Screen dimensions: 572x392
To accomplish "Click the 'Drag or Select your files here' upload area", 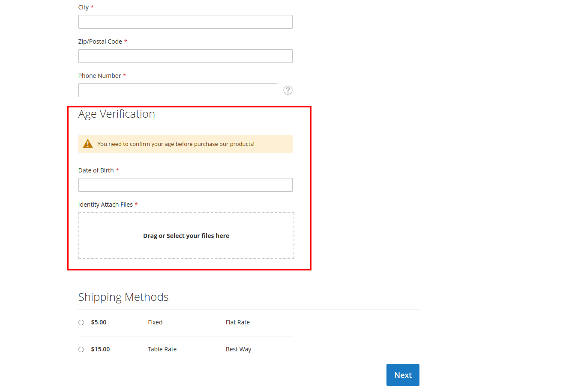I will pos(186,236).
